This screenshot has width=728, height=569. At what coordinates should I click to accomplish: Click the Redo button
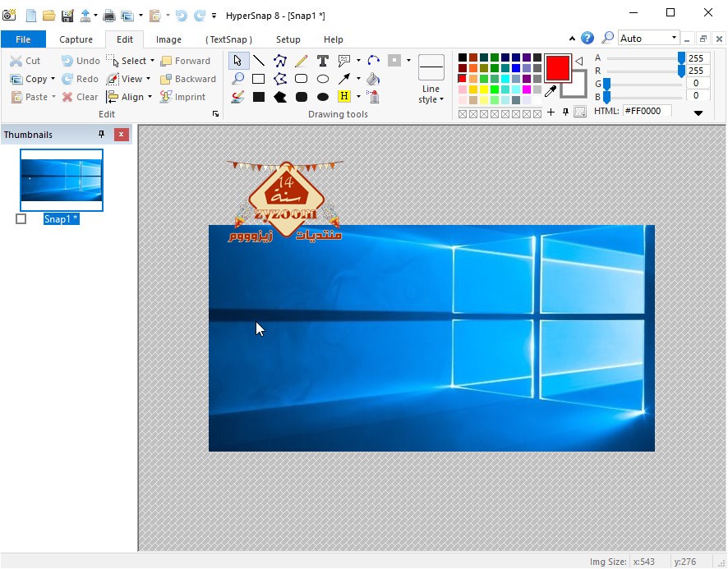pyautogui.click(x=80, y=79)
